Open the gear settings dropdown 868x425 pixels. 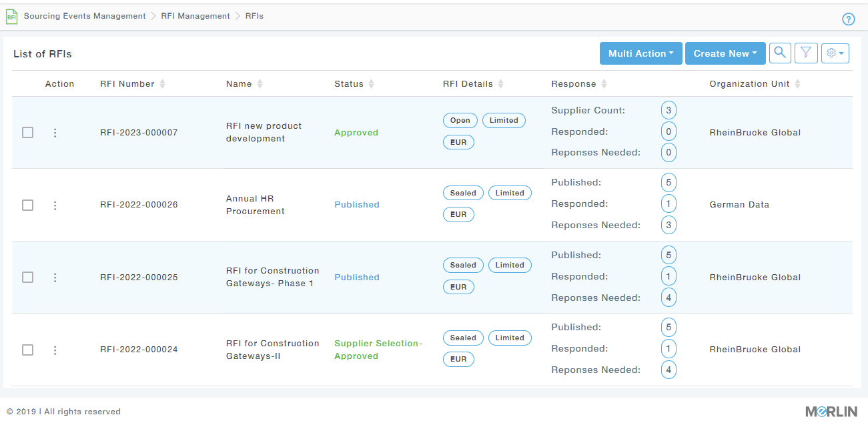[835, 53]
